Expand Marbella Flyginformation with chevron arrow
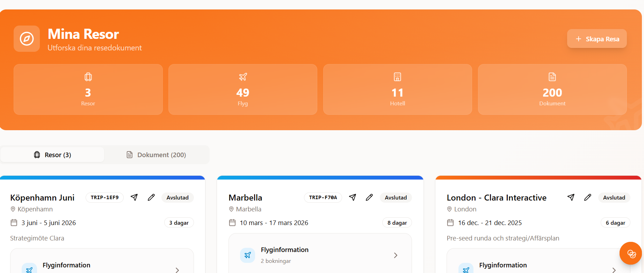The width and height of the screenshot is (644, 273). (x=396, y=255)
